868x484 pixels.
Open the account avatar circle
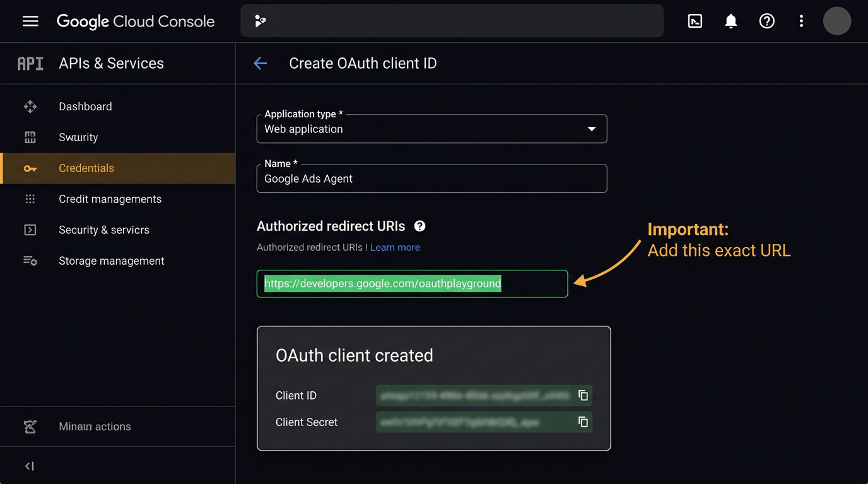[x=837, y=21]
